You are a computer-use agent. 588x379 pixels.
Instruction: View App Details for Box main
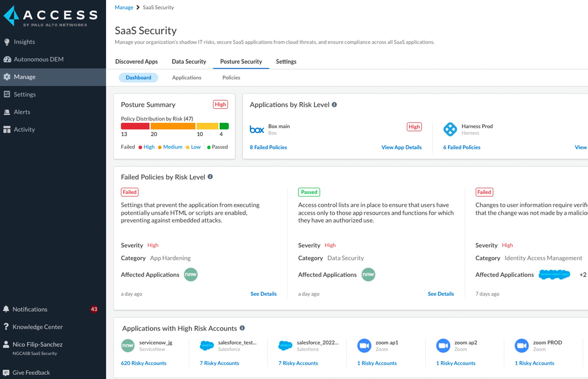point(401,147)
